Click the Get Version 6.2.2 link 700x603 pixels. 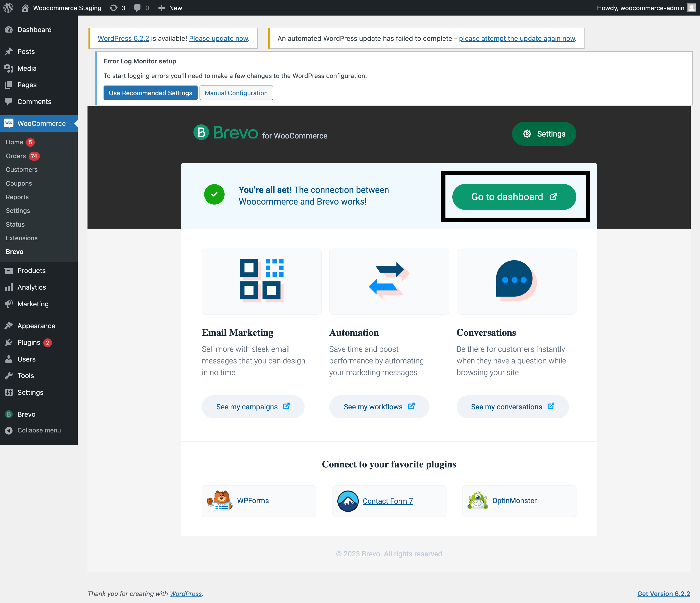(664, 593)
